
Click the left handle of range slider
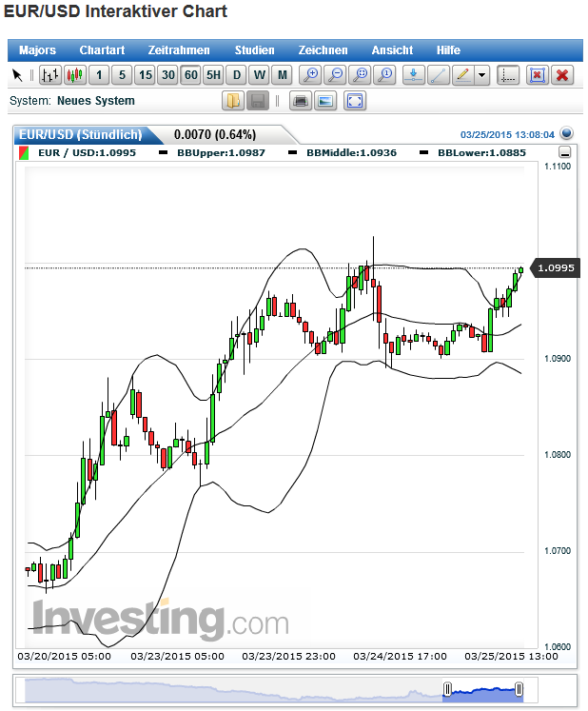pos(447,690)
